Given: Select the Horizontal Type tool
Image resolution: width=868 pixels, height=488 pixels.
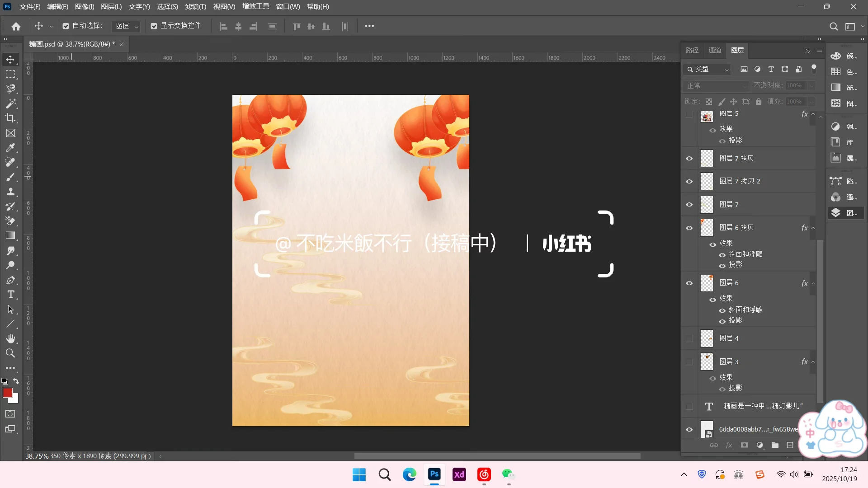Looking at the screenshot, I should 11,295.
